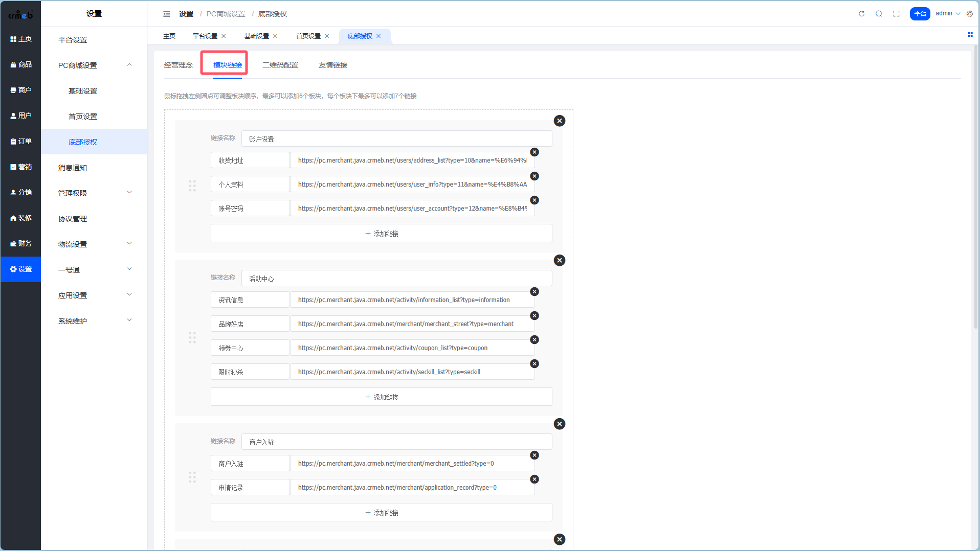Open the tab grid icon at right
Viewport: 980px width, 551px height.
tap(970, 35)
